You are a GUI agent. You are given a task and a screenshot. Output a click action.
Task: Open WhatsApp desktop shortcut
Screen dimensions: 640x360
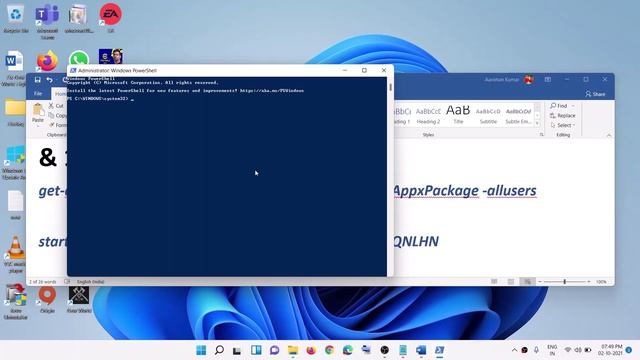click(79, 59)
